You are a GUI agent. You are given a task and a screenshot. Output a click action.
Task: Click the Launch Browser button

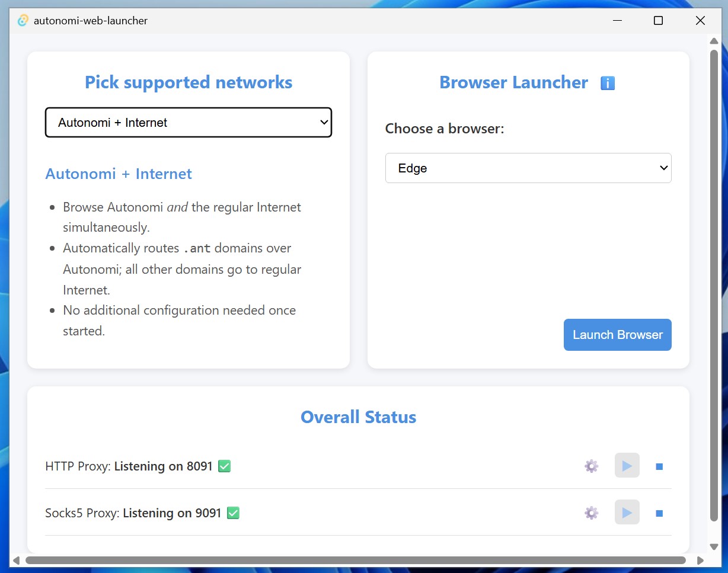(x=617, y=335)
